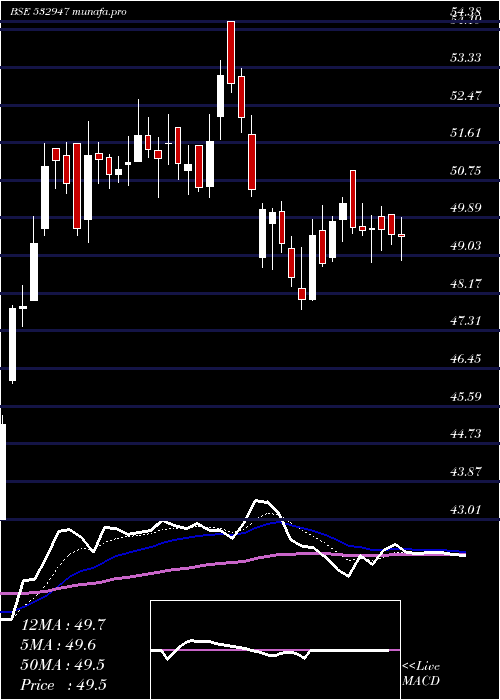Click the '50MA : 49.5' legend entry
The image size is (500, 700).
pos(63,665)
